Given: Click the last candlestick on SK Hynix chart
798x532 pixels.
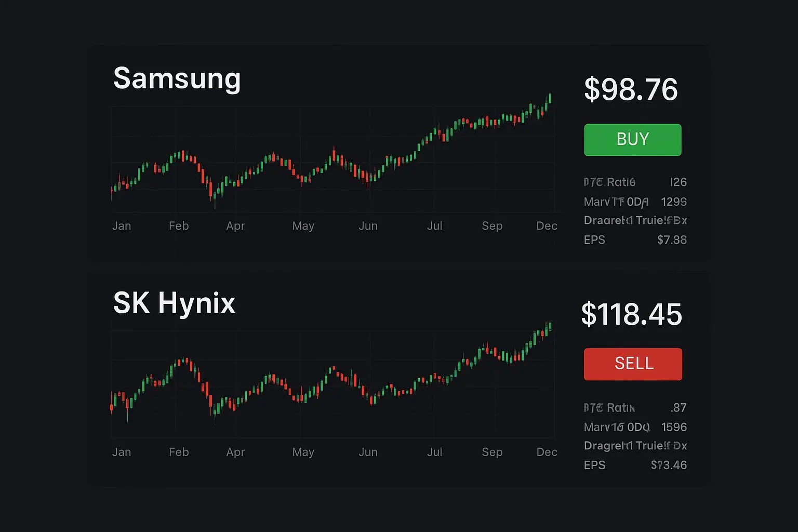Looking at the screenshot, I should tap(550, 326).
